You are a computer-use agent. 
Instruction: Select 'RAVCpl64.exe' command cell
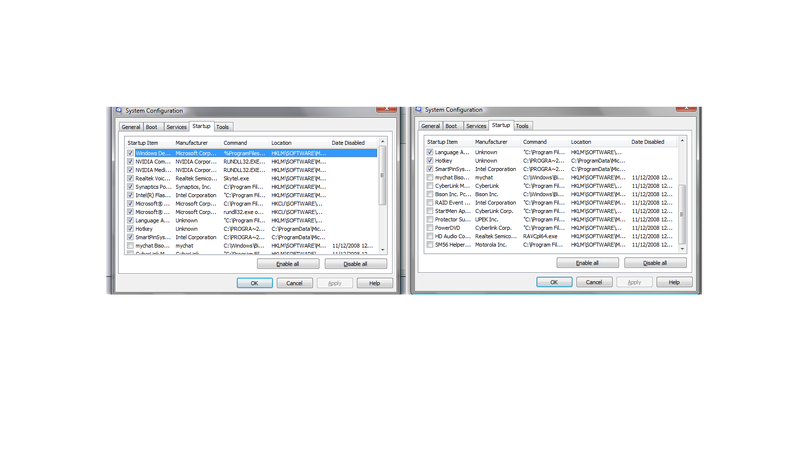pyautogui.click(x=540, y=236)
